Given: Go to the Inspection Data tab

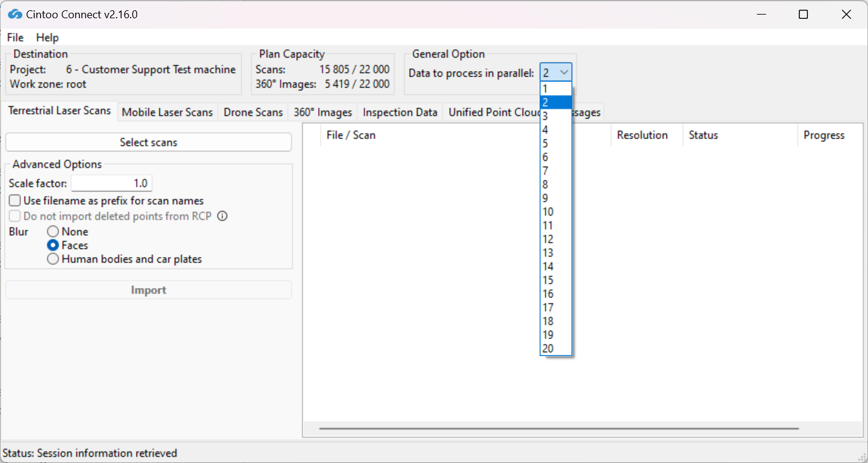Looking at the screenshot, I should pos(400,112).
